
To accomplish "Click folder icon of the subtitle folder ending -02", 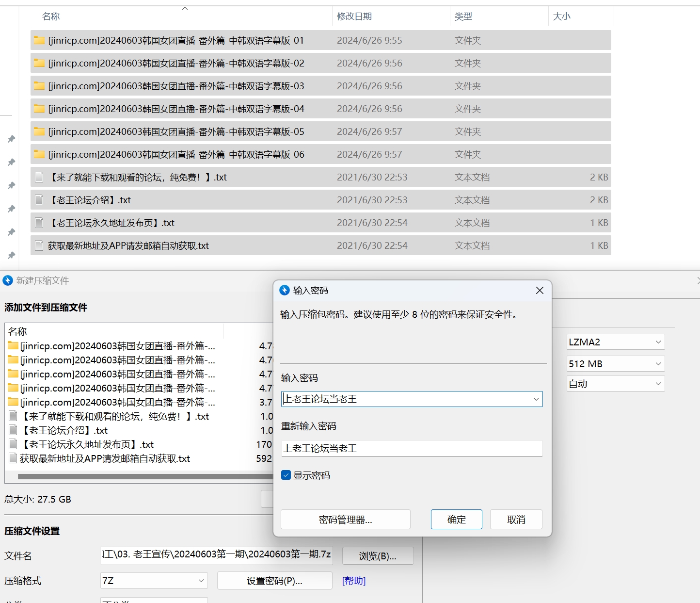I will 39,63.
